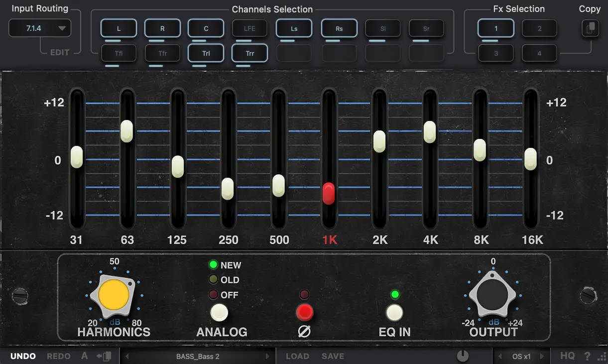Open the OS x1 oversampling selector
This screenshot has width=608, height=364.
(x=521, y=357)
